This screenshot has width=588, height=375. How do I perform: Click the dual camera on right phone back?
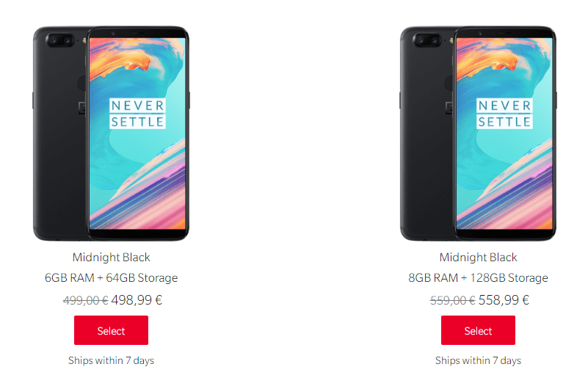coord(427,40)
